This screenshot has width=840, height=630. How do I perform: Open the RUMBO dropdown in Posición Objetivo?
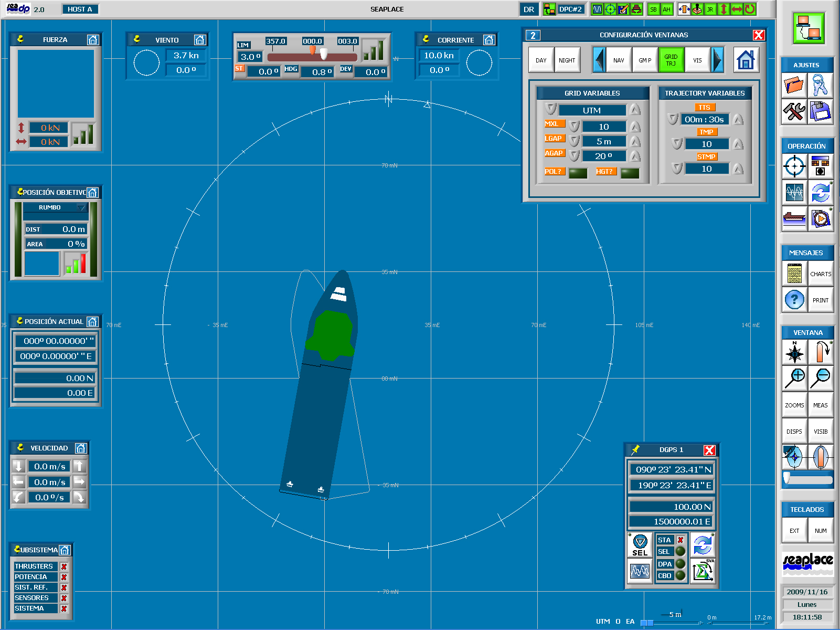click(x=81, y=208)
